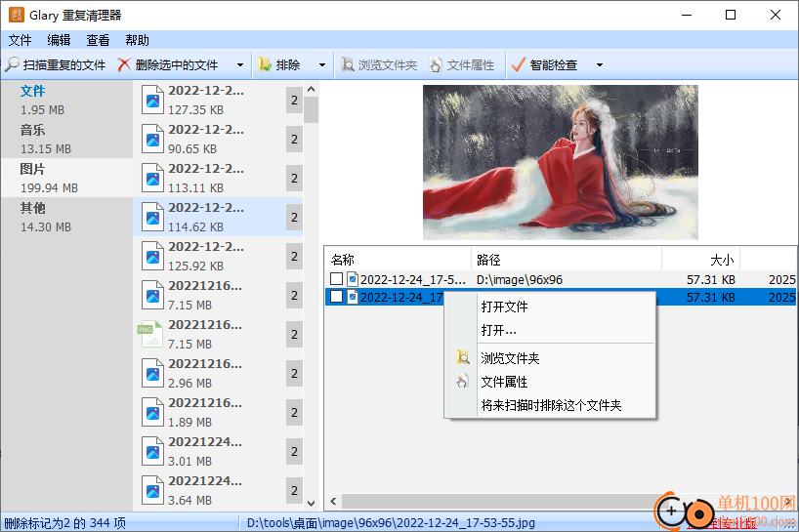Viewport: 799px width, 532px height.
Task: Open the exclude dropdown arrow
Action: click(x=322, y=65)
